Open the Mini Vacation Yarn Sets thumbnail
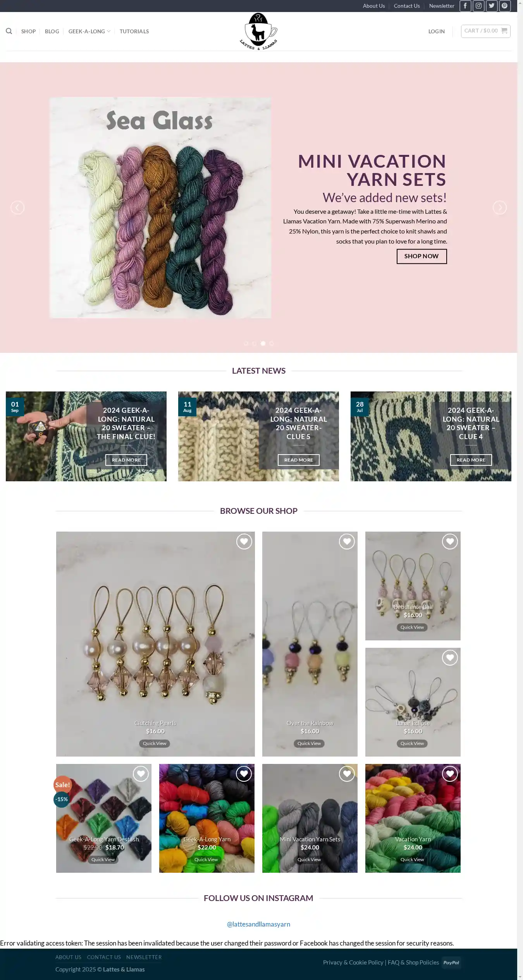This screenshot has height=980, width=523. [310, 818]
